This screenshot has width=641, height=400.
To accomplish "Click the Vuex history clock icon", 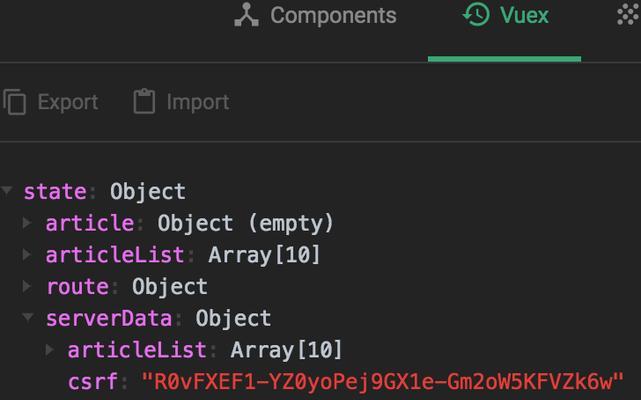I will point(476,15).
